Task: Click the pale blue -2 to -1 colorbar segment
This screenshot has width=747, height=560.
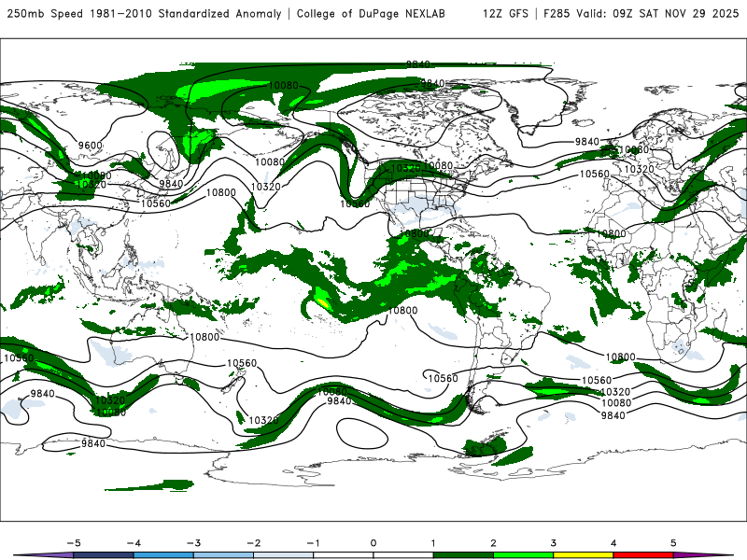Action: 284,555
